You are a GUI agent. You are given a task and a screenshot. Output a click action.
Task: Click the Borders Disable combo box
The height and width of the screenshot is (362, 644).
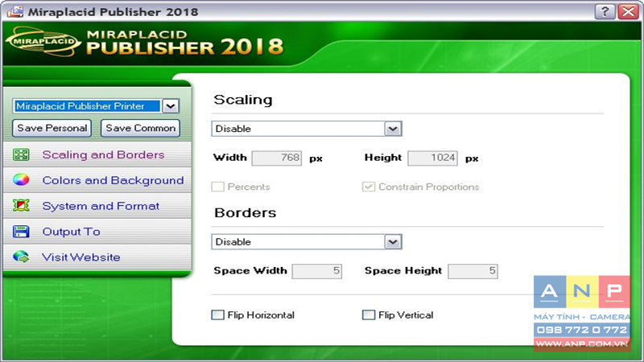coord(307,242)
